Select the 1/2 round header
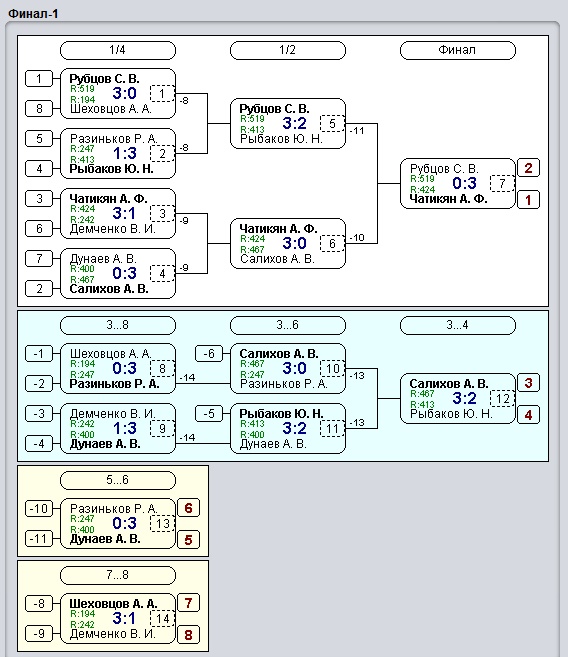Screen dimensions: 568x657 click(x=288, y=50)
